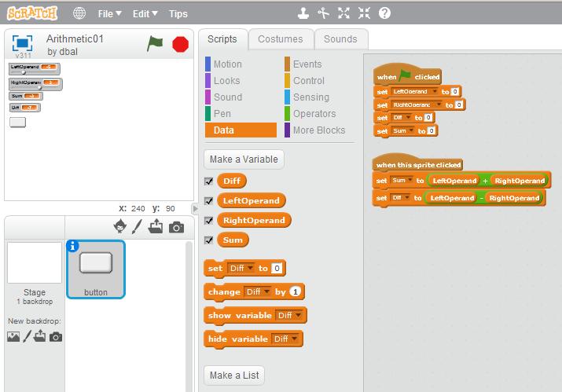Upload backdrop from file icon
562x392 pixels.
(x=40, y=335)
